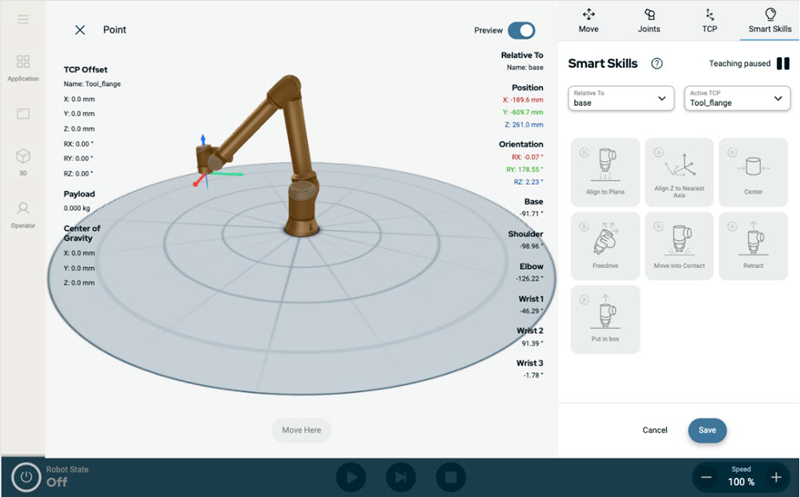Toggle the Preview switch off
The height and width of the screenshot is (497, 800).
521,30
